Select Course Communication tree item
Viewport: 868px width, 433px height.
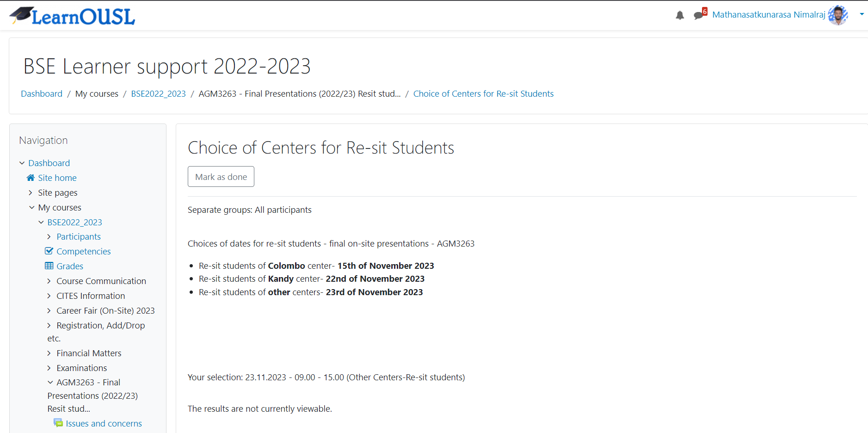(101, 281)
